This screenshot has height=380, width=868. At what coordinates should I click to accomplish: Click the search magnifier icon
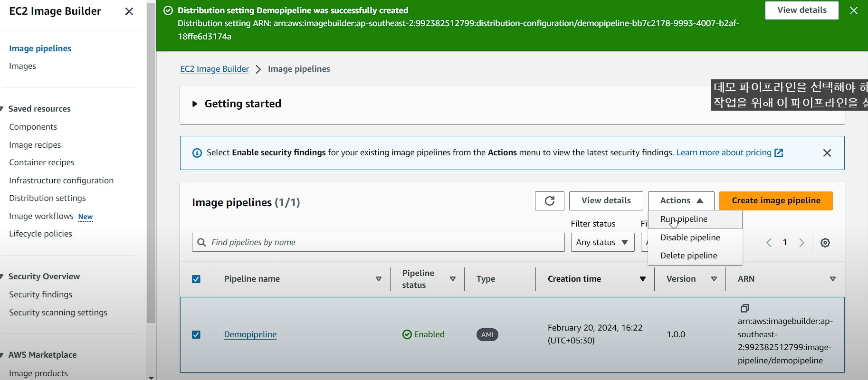point(201,243)
